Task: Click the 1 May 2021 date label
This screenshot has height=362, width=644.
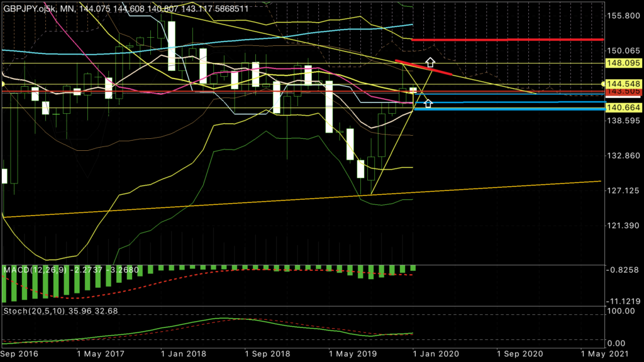Action: [604, 354]
